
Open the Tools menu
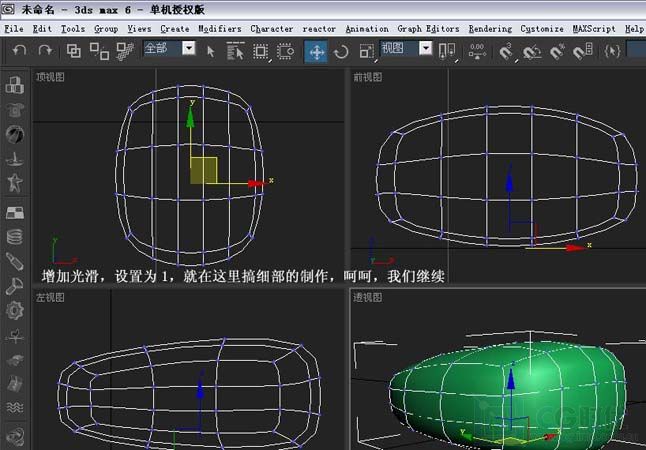click(73, 29)
